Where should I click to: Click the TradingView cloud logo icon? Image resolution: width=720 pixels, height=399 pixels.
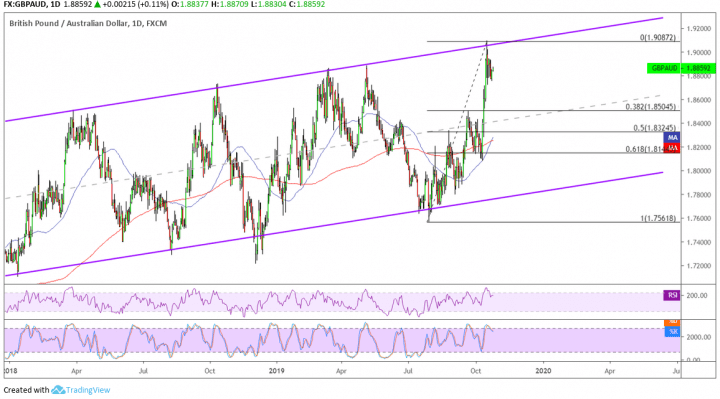coord(58,390)
